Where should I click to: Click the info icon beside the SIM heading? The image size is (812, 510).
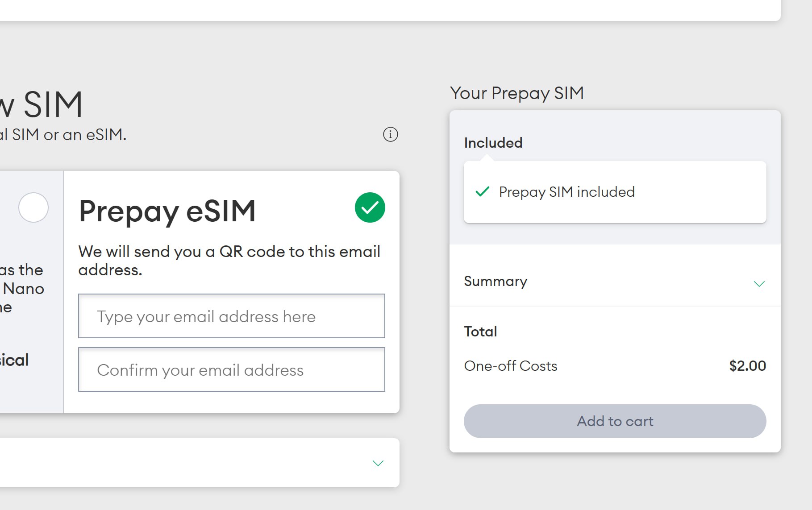click(x=391, y=134)
